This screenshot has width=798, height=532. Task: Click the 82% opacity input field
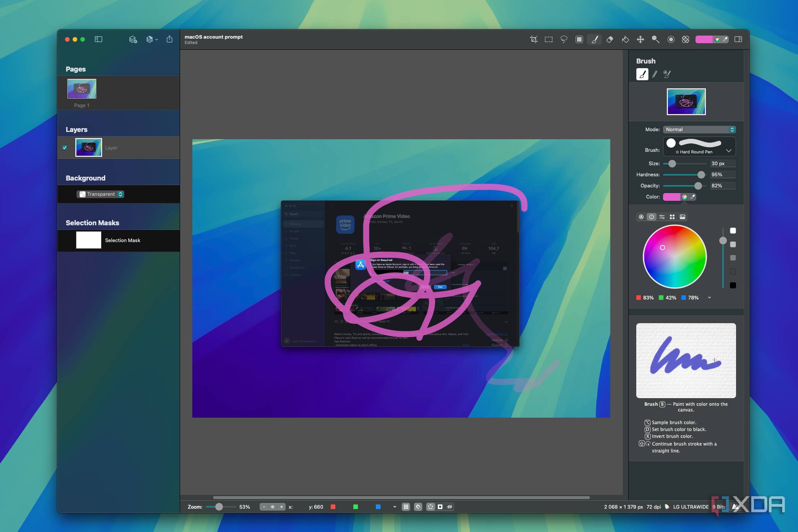tap(723, 186)
